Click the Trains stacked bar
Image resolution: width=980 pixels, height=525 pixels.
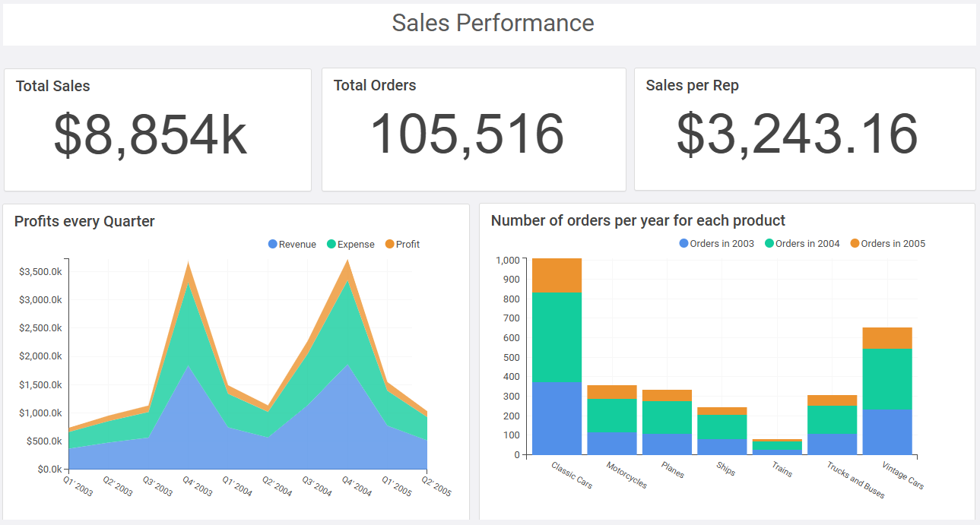[777, 447]
